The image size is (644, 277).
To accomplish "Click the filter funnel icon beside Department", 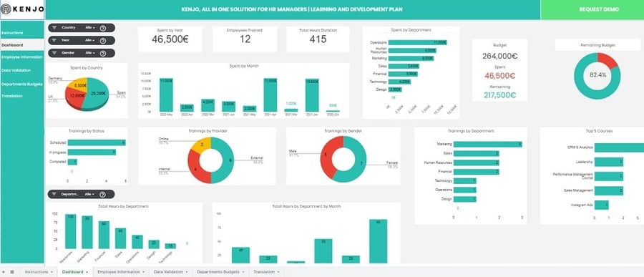I will pos(54,195).
